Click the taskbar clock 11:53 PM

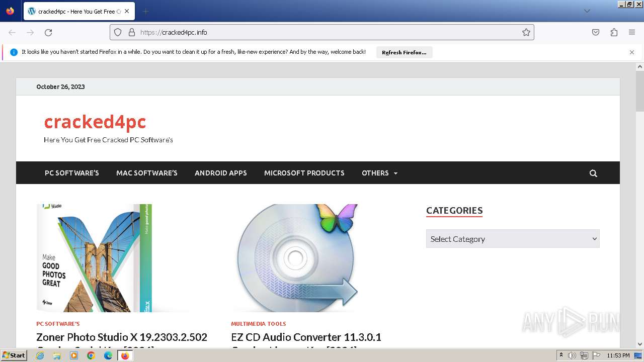(x=618, y=355)
